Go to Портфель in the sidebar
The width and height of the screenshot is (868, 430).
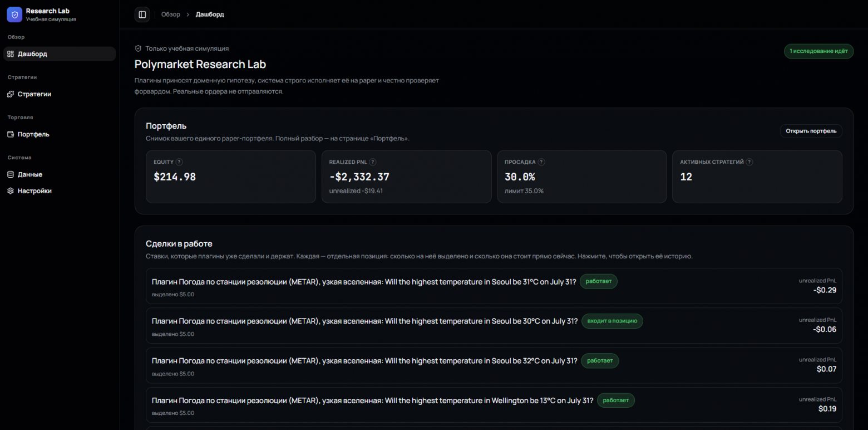[x=60, y=134]
